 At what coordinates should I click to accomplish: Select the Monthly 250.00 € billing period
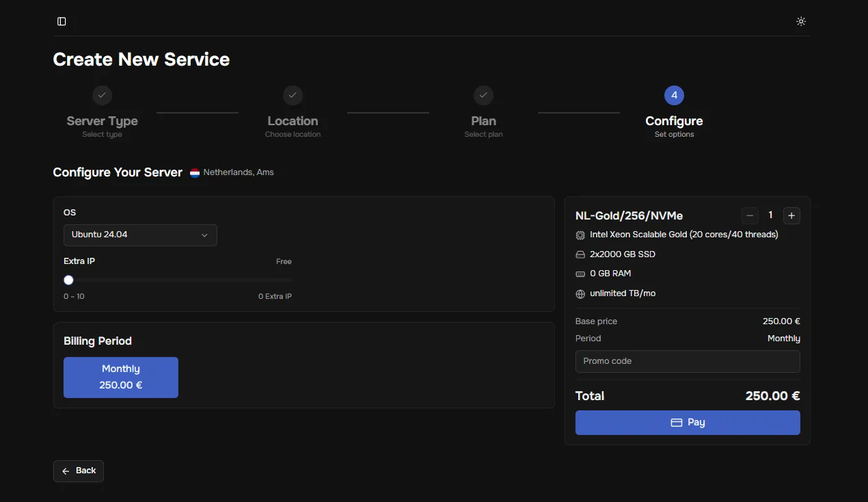121,377
